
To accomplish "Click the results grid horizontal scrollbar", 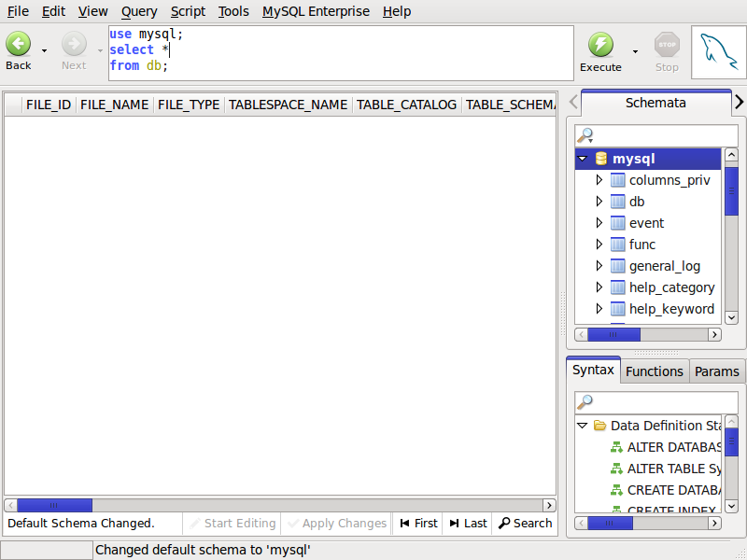I will point(280,505).
